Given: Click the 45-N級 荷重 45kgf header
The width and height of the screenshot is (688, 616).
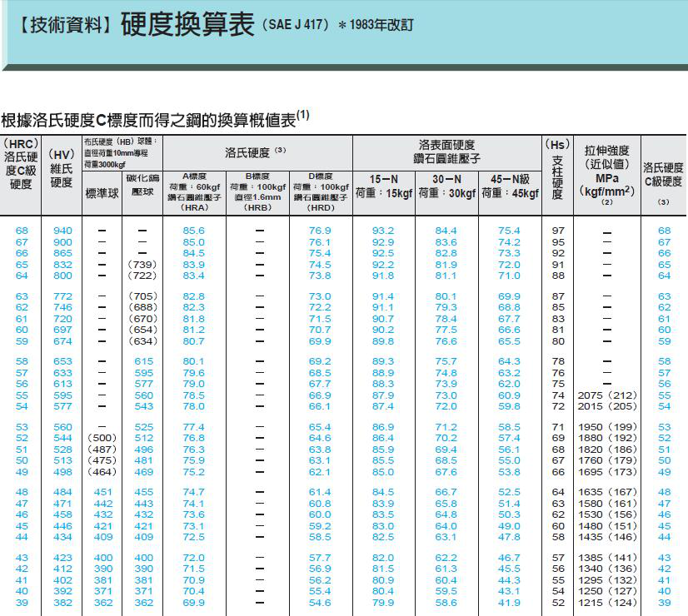Looking at the screenshot, I should coord(510,186).
